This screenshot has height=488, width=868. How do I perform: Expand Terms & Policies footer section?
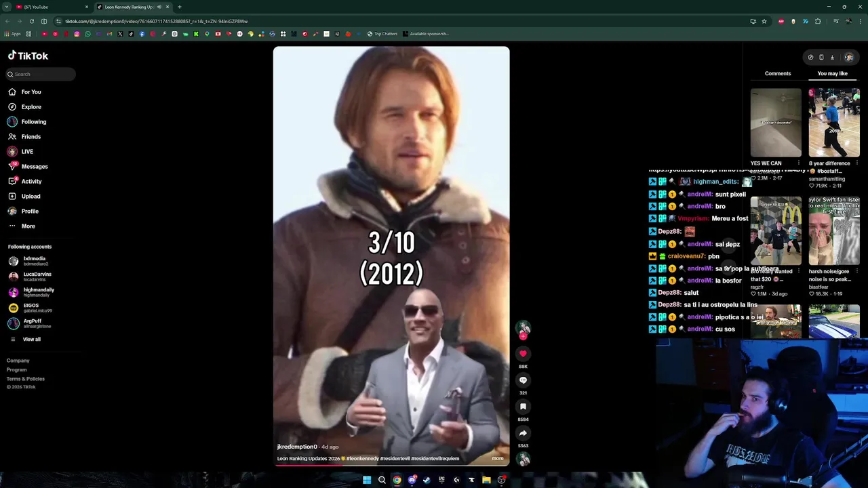pos(25,378)
